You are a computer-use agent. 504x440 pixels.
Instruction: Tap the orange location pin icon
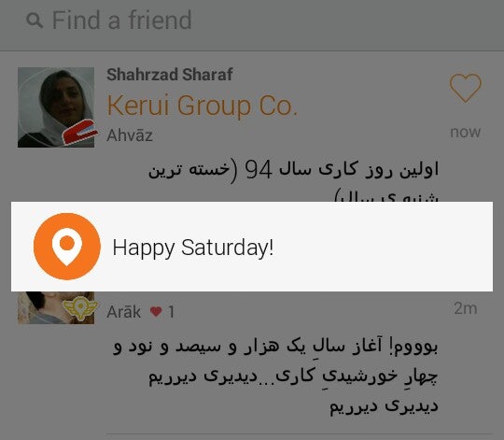coord(67,247)
